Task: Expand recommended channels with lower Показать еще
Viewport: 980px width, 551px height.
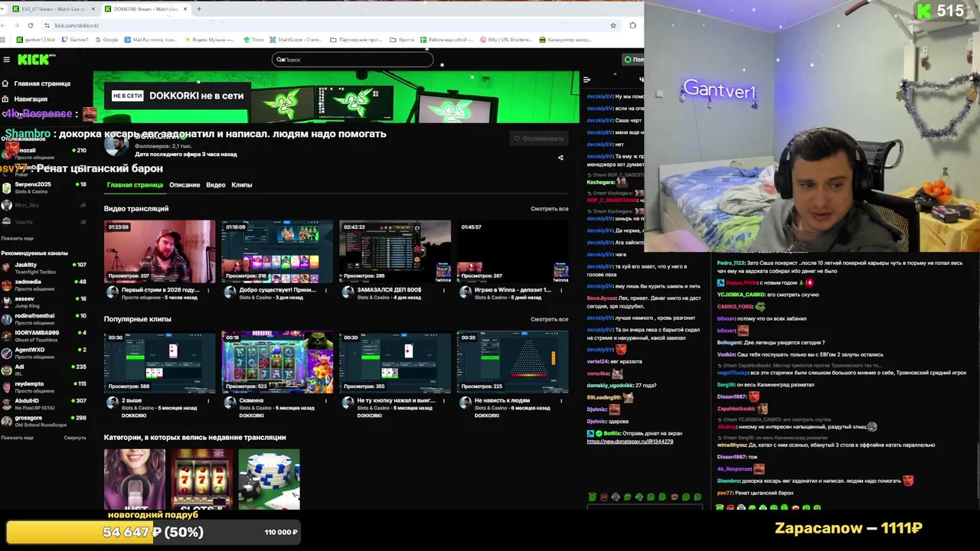Action: [x=17, y=438]
